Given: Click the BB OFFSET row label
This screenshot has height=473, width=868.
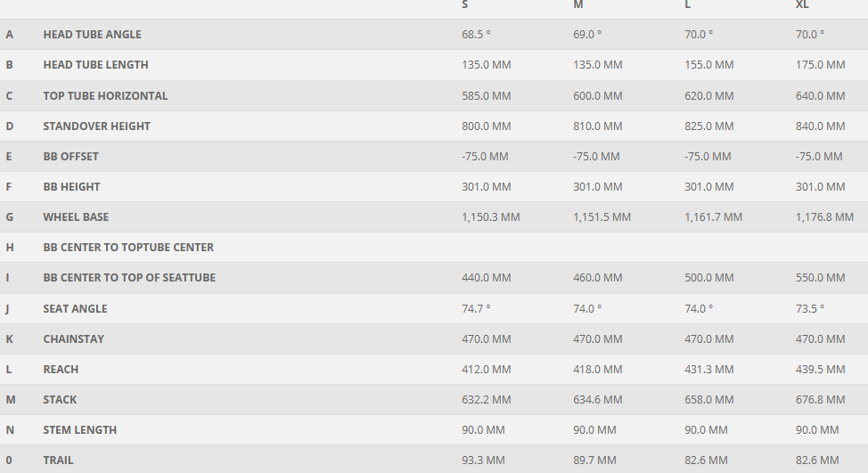Looking at the screenshot, I should (70, 157).
